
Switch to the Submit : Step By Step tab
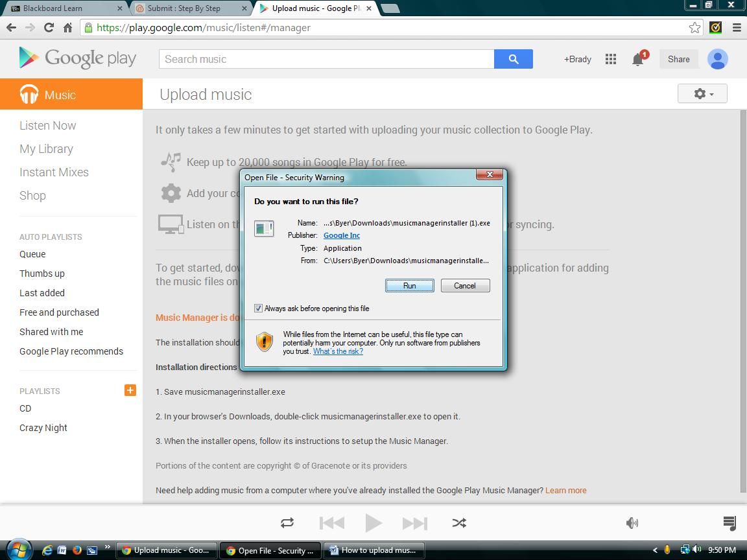191,8
